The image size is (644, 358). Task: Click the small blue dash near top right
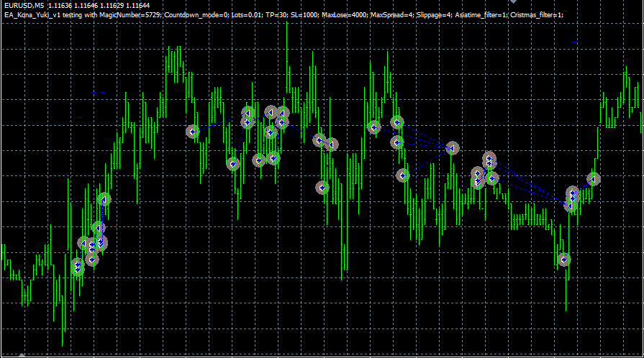point(574,42)
